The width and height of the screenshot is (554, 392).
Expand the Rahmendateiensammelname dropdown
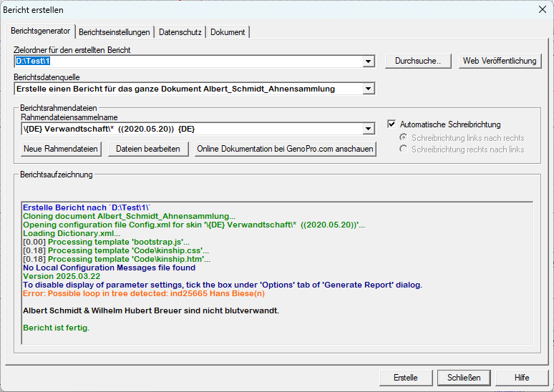click(369, 129)
